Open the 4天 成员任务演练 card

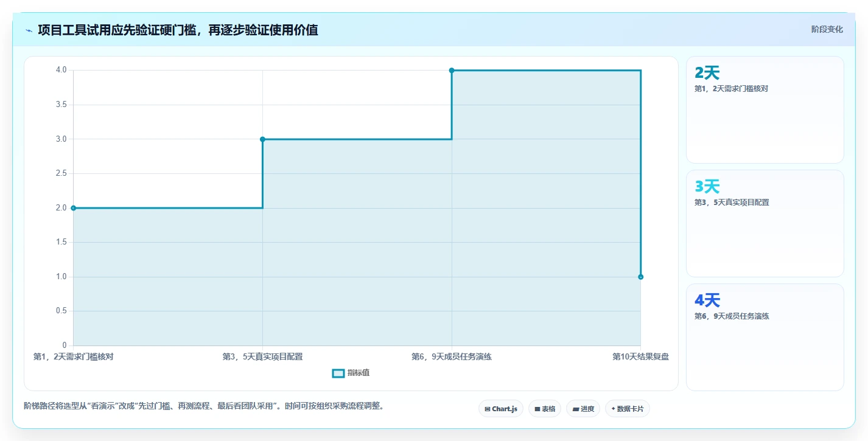[765, 337]
